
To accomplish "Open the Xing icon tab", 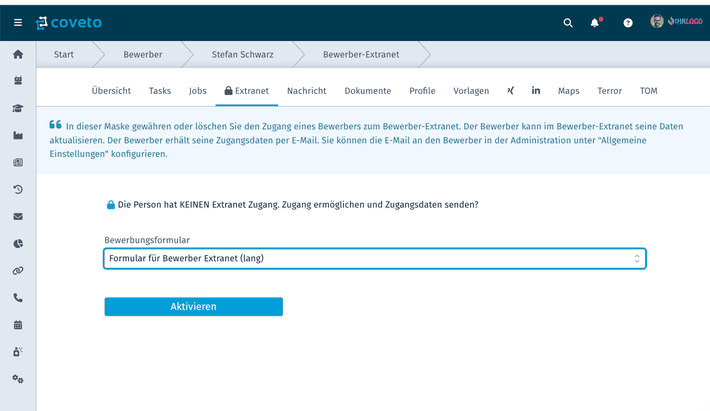I will click(510, 91).
